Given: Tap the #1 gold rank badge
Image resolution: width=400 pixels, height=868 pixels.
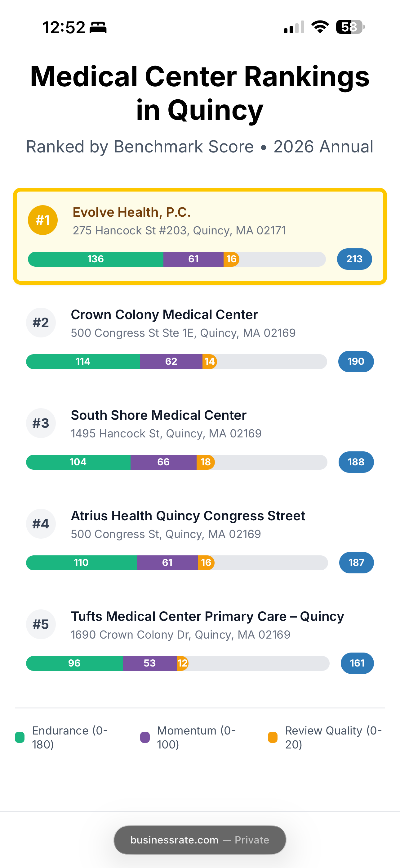Looking at the screenshot, I should pos(43,220).
